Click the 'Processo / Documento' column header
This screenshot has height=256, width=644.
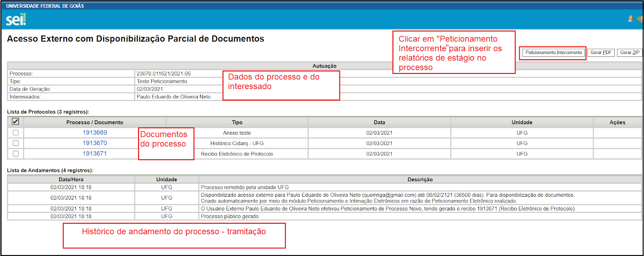pos(95,122)
